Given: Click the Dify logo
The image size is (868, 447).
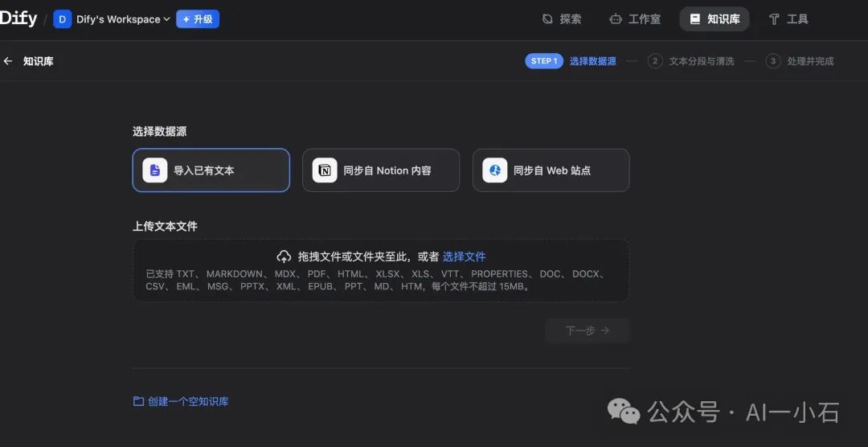Looking at the screenshot, I should 18,18.
